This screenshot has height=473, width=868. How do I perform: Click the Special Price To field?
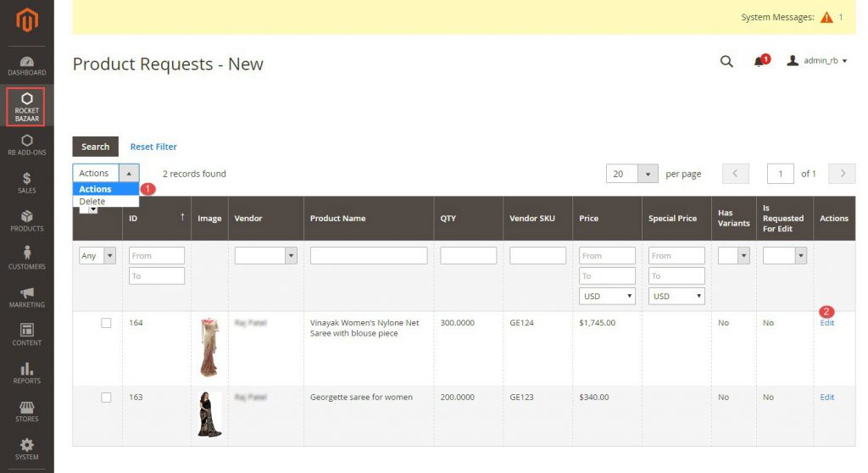[x=676, y=275]
